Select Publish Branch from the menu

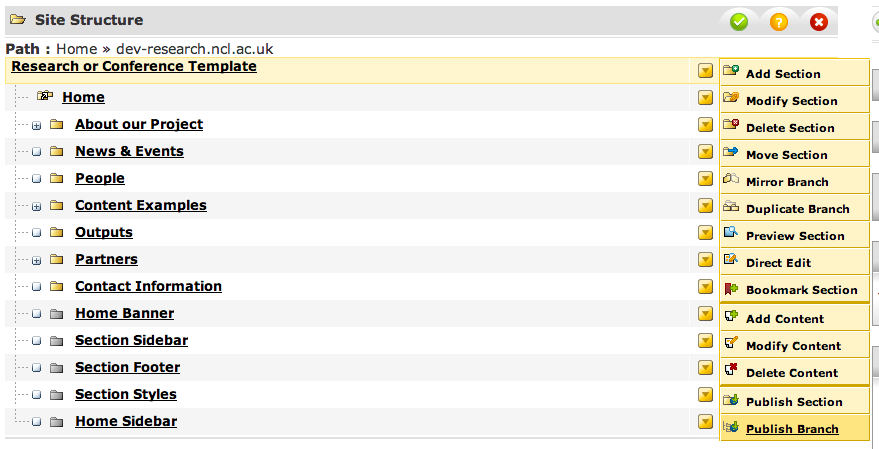click(x=792, y=429)
